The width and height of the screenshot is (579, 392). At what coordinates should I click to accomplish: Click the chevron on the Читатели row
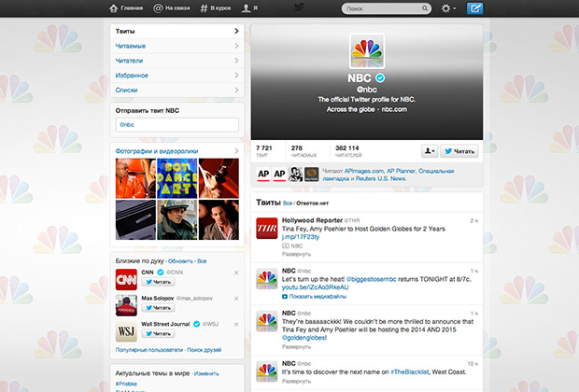[236, 61]
